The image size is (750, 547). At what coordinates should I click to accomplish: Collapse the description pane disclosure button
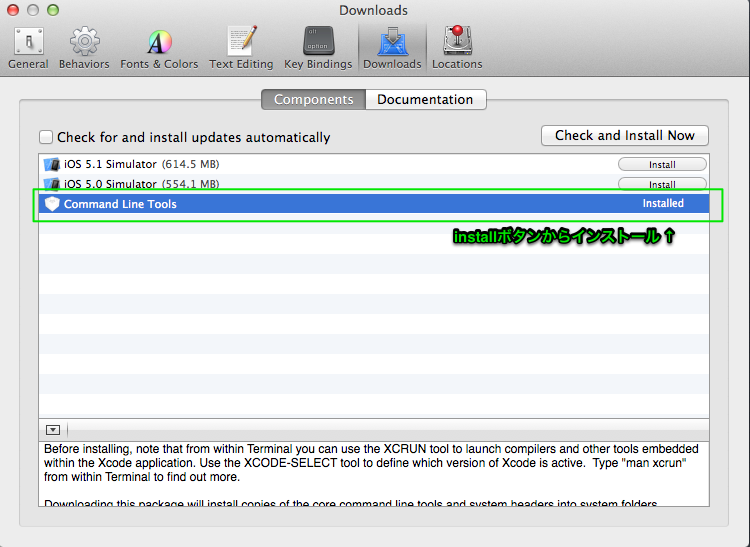pyautogui.click(x=53, y=430)
